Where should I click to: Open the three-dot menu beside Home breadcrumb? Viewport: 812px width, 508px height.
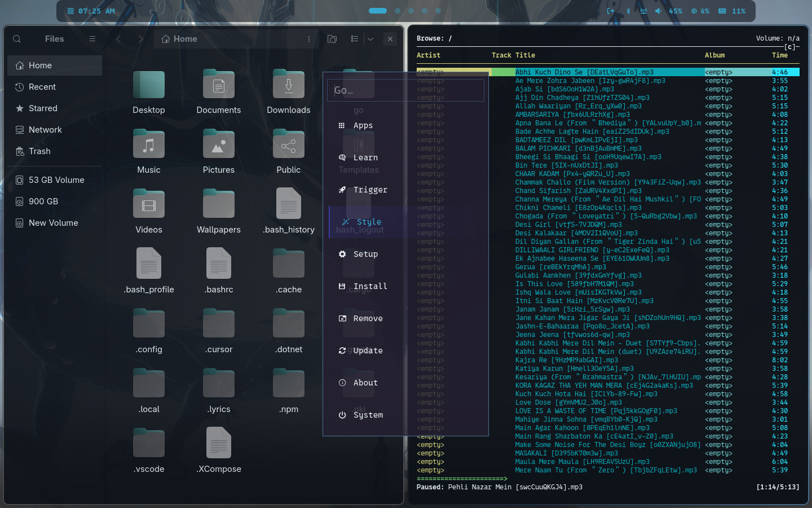click(x=308, y=39)
